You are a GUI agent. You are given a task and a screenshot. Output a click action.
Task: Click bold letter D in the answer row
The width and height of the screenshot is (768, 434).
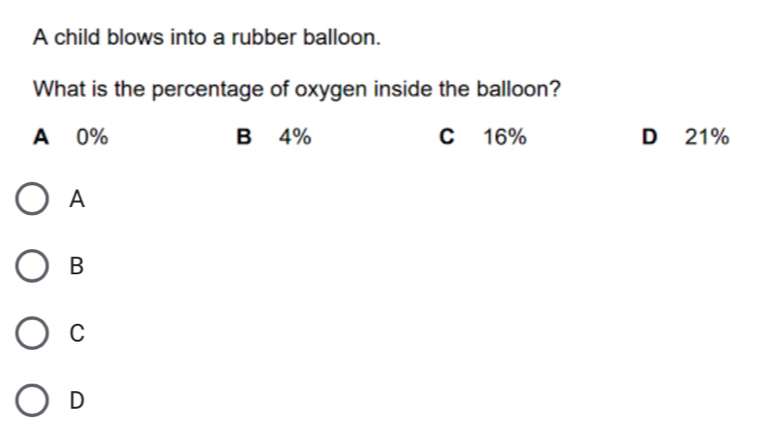coord(653,138)
